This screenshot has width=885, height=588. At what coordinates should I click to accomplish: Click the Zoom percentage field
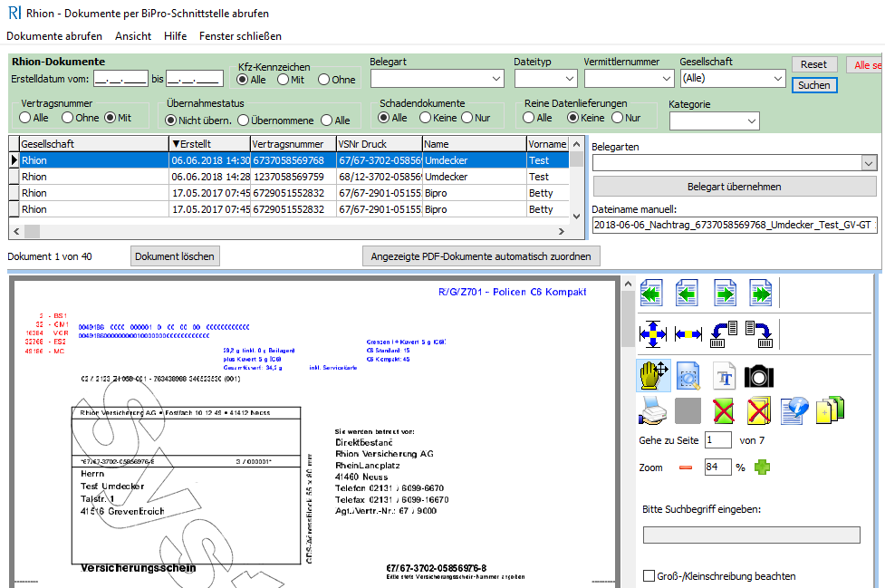coord(718,468)
